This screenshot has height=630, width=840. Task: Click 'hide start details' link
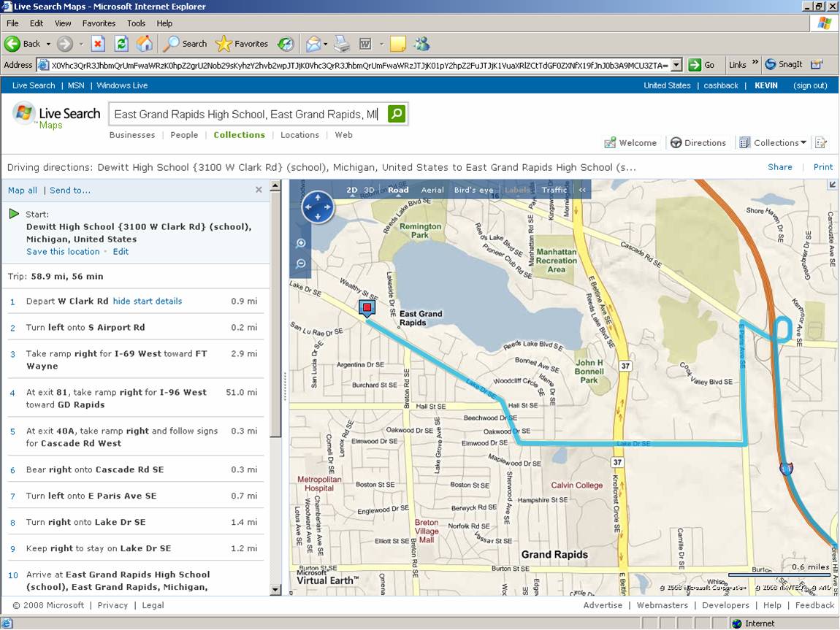pos(148,301)
